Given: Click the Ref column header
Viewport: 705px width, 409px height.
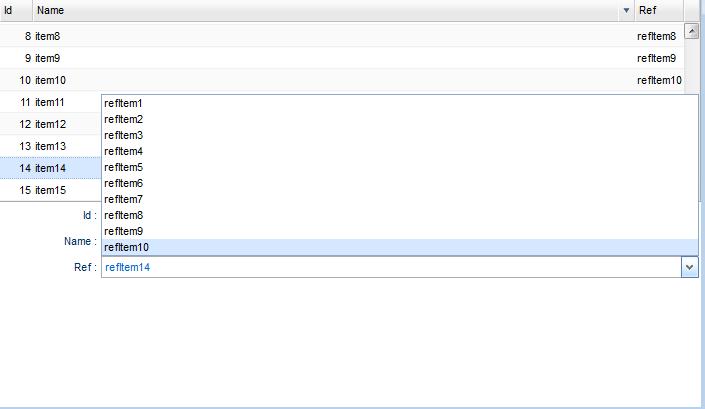Looking at the screenshot, I should point(659,10).
